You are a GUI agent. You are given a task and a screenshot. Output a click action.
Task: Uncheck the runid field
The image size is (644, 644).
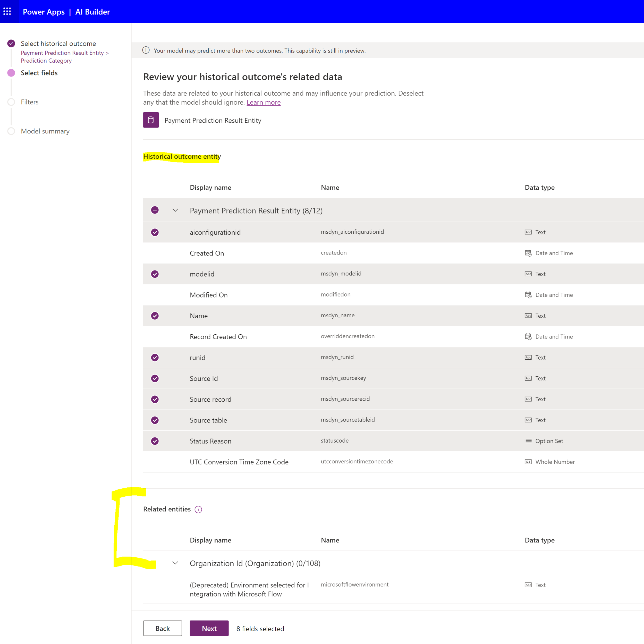click(155, 357)
